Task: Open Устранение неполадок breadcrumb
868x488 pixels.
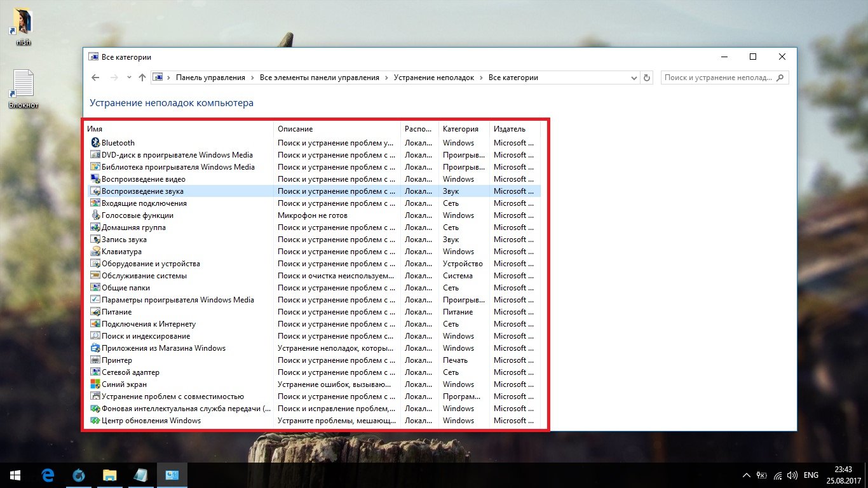Action: coord(434,78)
